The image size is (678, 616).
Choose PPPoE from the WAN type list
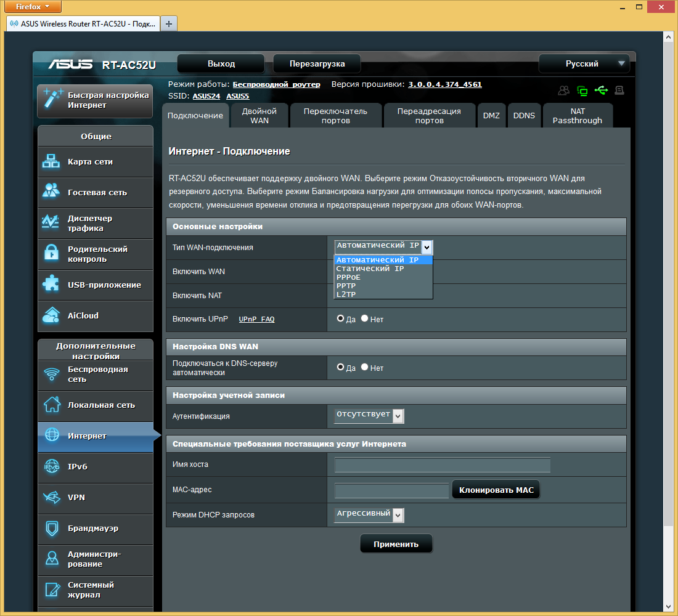[x=349, y=277]
